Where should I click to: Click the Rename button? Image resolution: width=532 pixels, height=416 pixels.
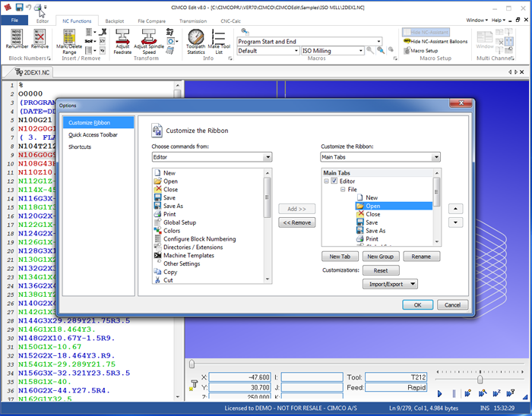click(421, 257)
